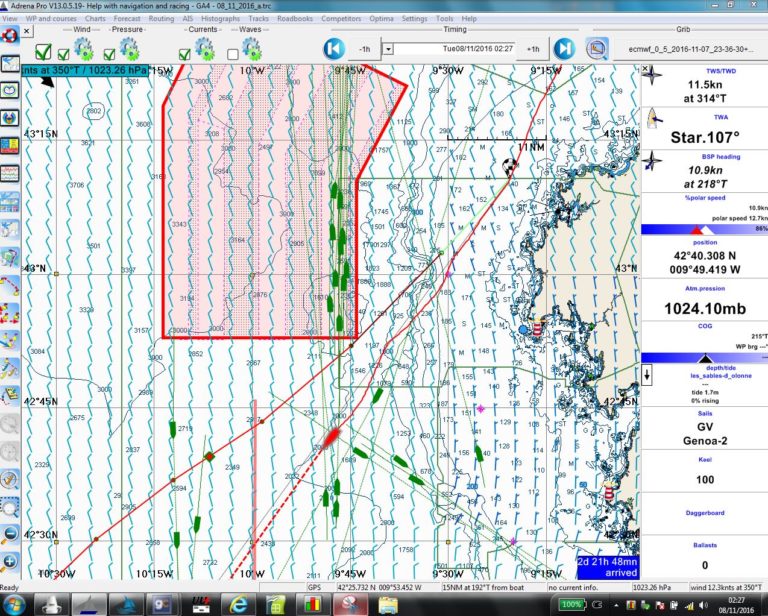
Task: Open the Optima menu
Action: [x=382, y=19]
